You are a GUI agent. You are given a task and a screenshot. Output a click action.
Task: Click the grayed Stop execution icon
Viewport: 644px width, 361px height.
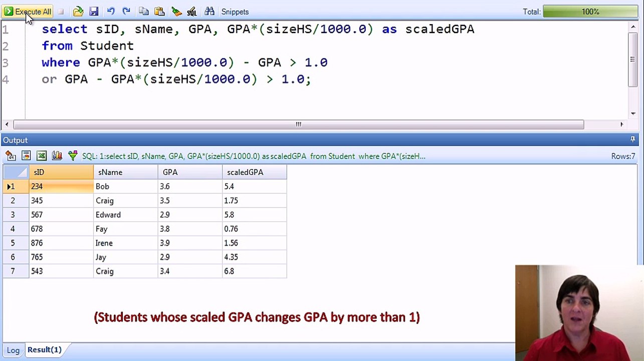[61, 12]
